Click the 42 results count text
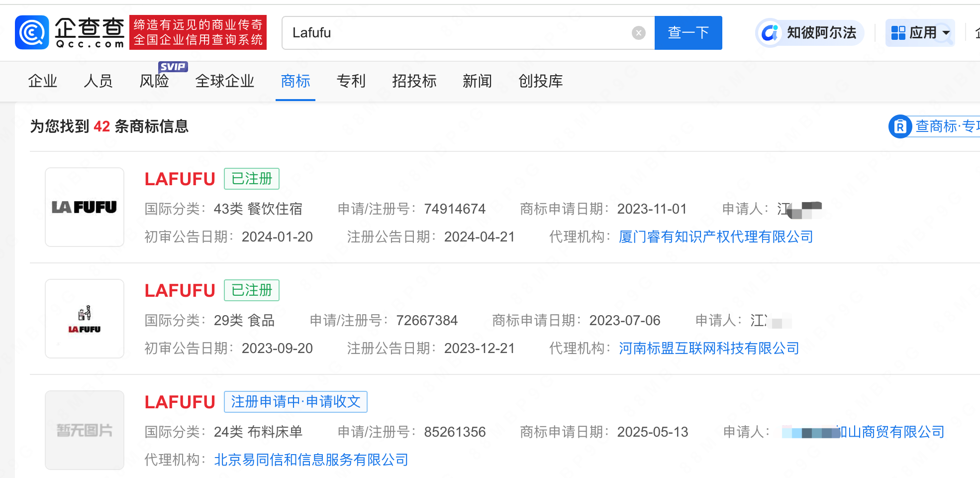980x478 pixels. pyautogui.click(x=101, y=126)
